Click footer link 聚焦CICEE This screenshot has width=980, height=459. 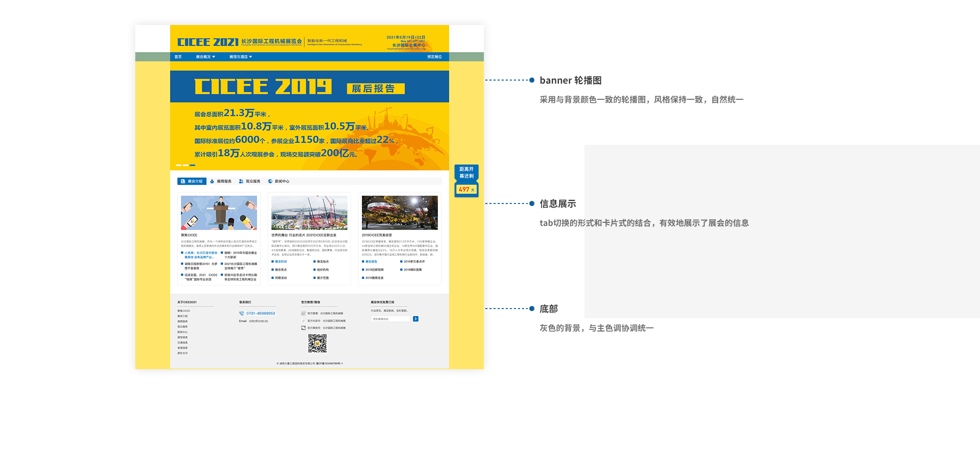(x=184, y=311)
